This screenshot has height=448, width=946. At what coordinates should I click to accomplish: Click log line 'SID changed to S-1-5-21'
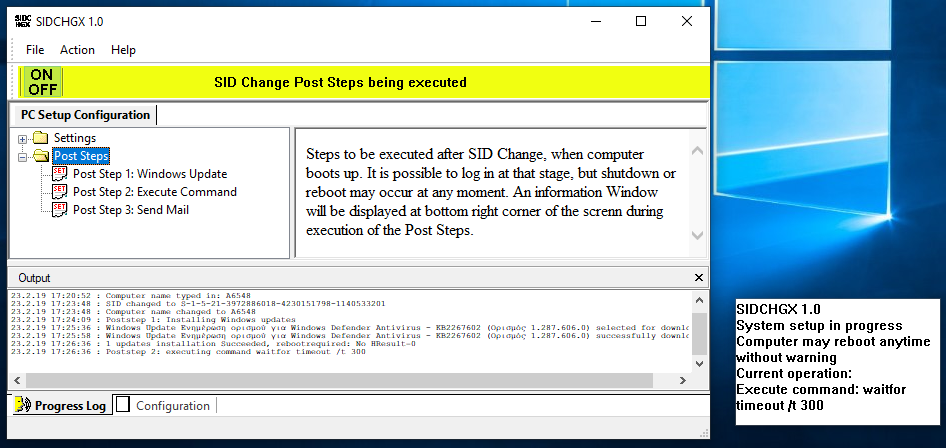click(198, 303)
